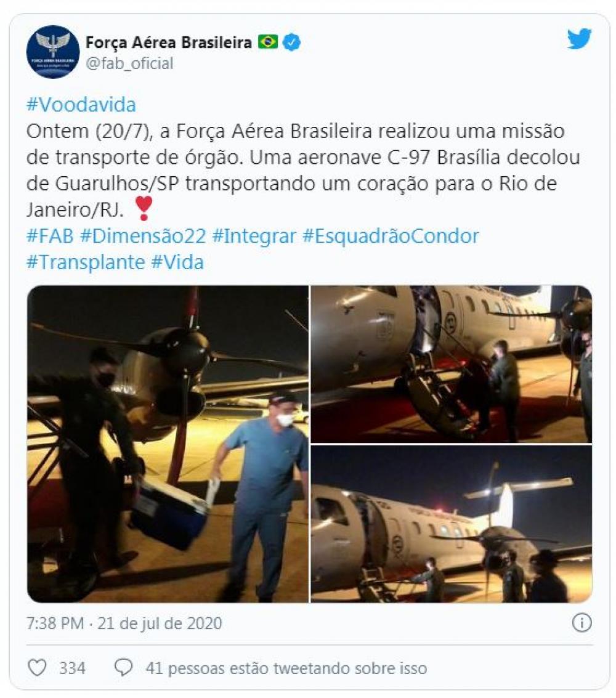The image size is (616, 698).
Task: Open the Força Aérea Brasileira account name
Action: [169, 43]
